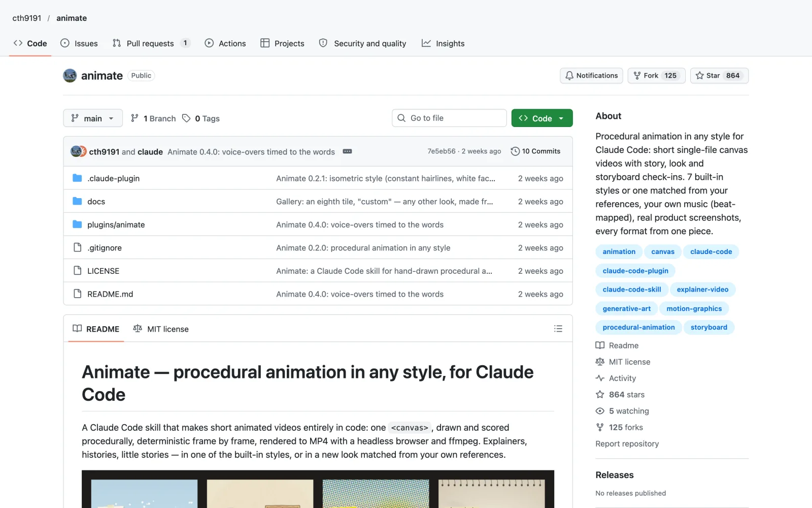This screenshot has height=508, width=812.
Task: Open the Releases heading link
Action: point(614,475)
